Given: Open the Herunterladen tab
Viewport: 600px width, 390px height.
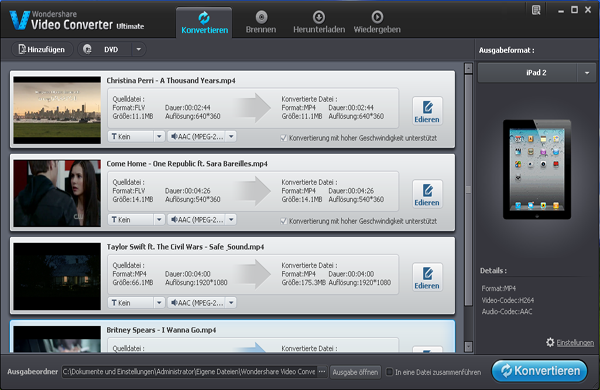Looking at the screenshot, I should tap(319, 23).
